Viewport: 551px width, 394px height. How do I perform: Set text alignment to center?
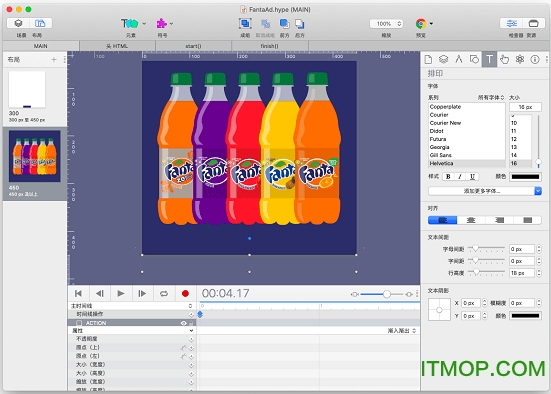pyautogui.click(x=471, y=220)
